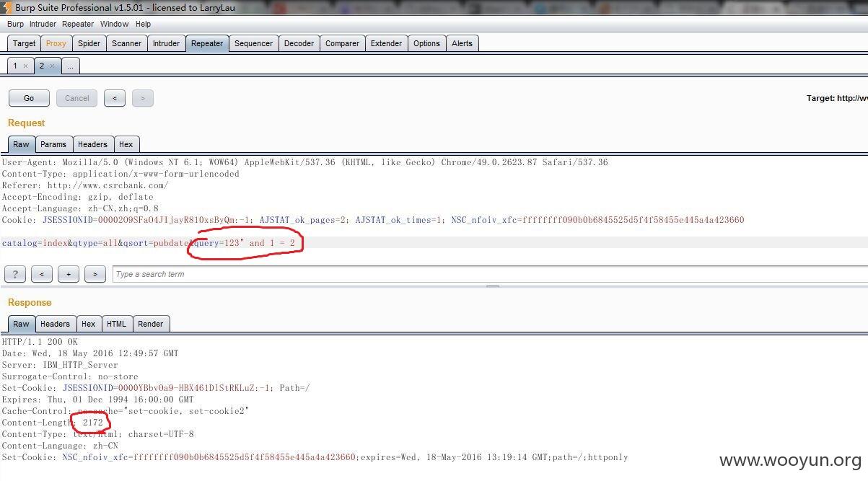Click the Cancel button

click(77, 98)
